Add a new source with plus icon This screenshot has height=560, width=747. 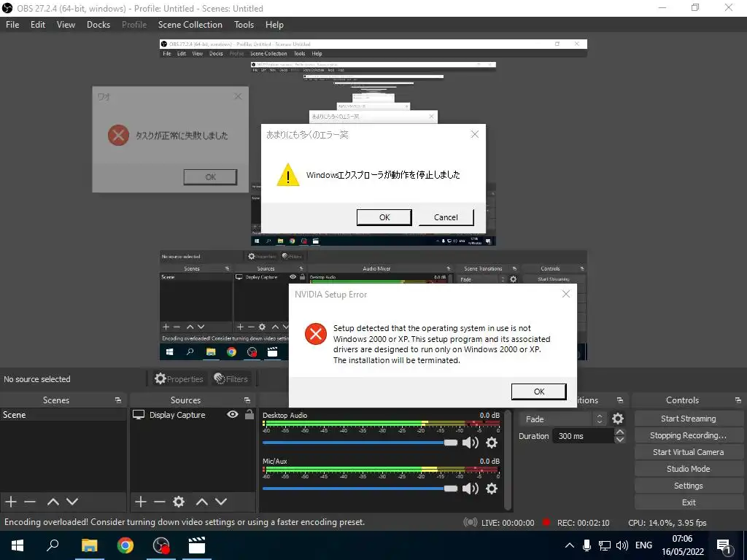(x=141, y=502)
